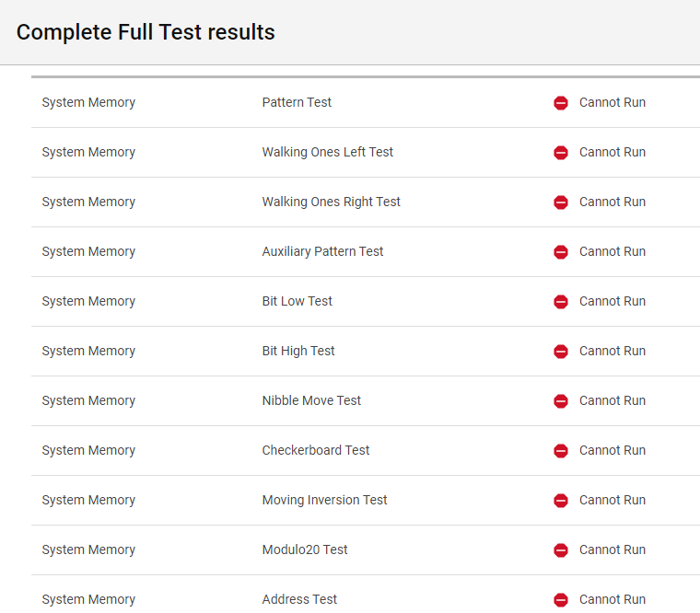
Task: Click the red status icon for Nibble Move Test
Action: coord(561,401)
